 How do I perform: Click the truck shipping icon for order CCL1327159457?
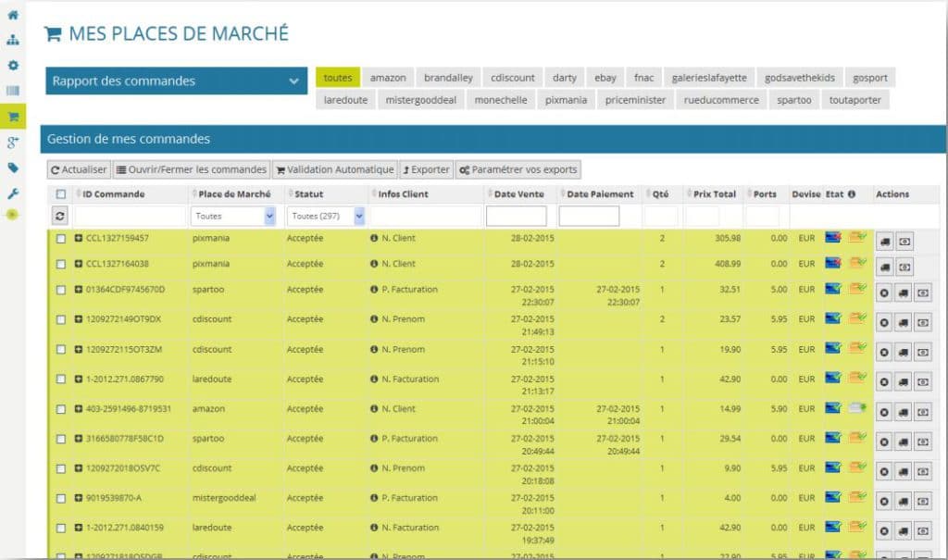(885, 241)
